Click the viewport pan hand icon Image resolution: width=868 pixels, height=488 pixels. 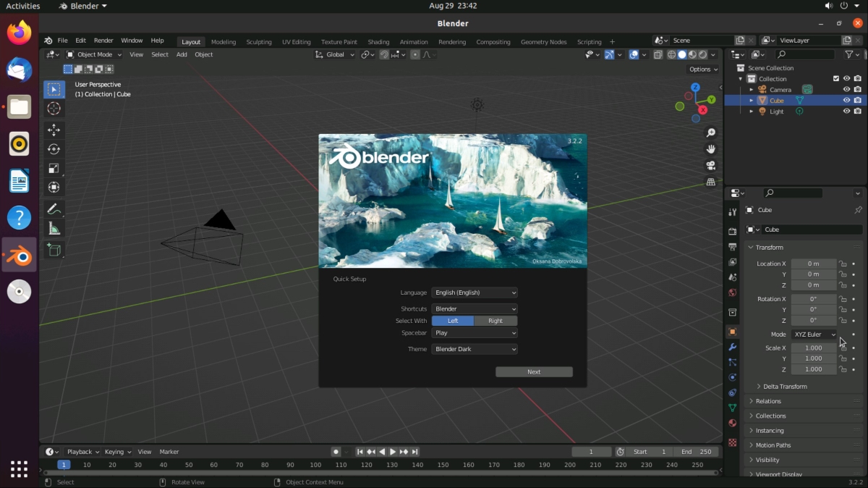[x=711, y=149]
